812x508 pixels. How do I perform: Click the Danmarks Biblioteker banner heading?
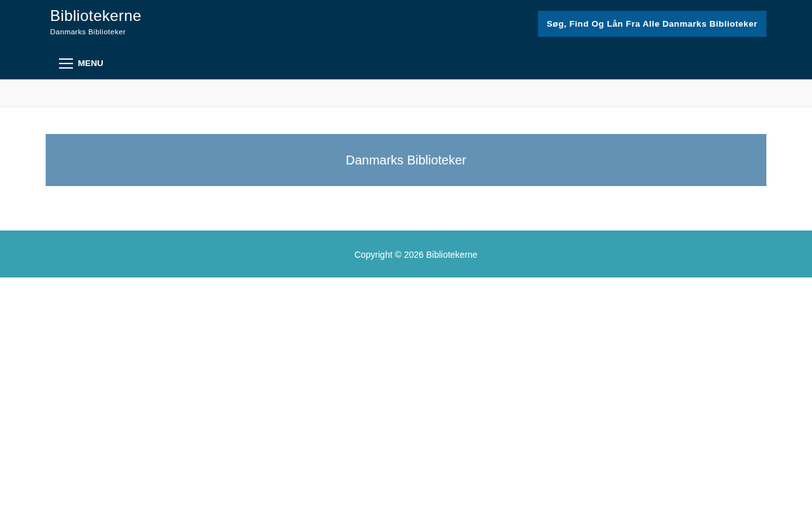[406, 160]
